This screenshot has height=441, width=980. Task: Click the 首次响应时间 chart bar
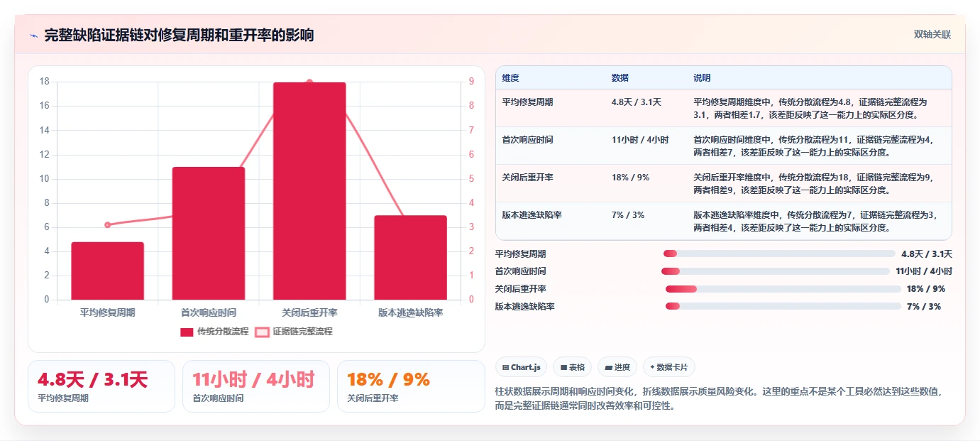(209, 233)
